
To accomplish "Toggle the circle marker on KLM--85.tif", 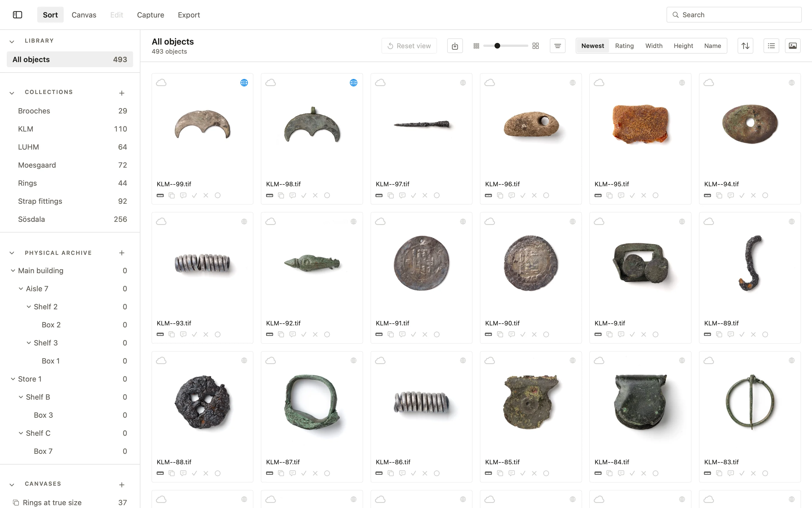I will point(546,473).
